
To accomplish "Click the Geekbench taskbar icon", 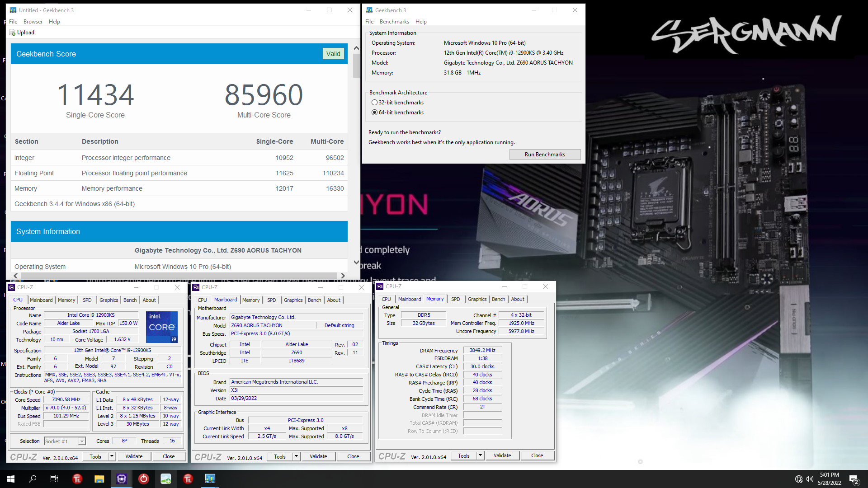I will pyautogui.click(x=210, y=479).
